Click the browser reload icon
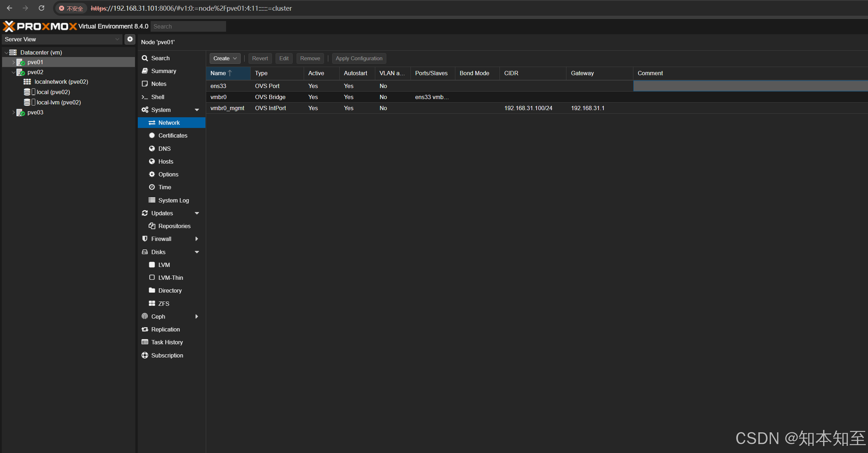The image size is (868, 453). (x=42, y=8)
